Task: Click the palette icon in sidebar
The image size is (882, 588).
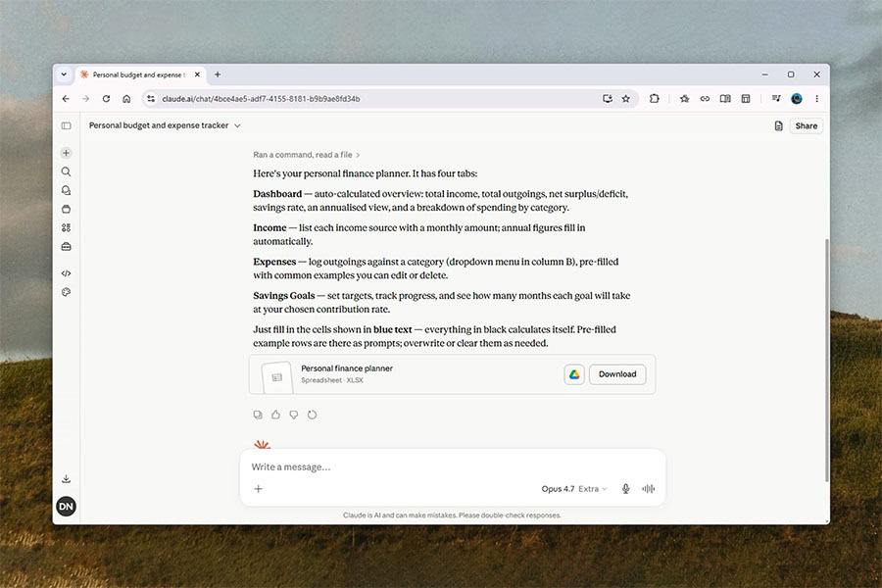Action: 66,292
